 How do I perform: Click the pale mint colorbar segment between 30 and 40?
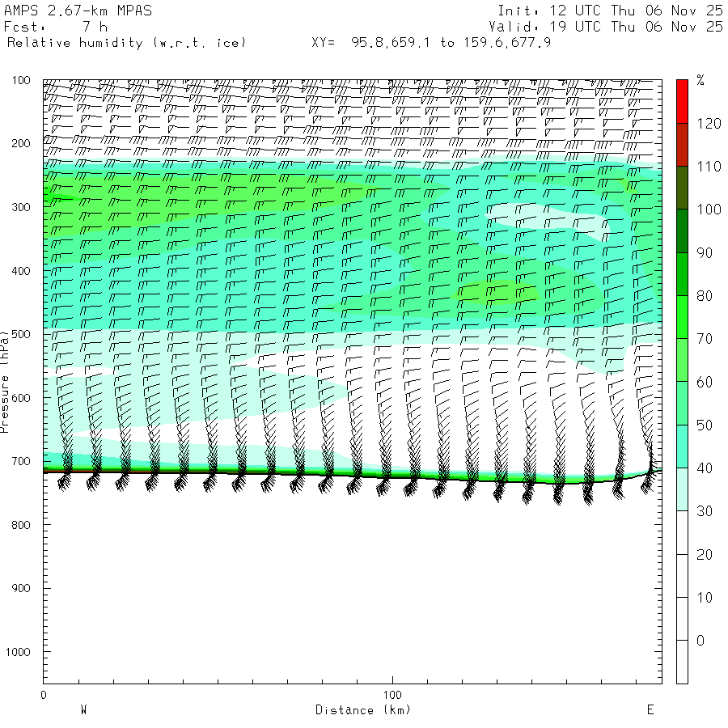(x=682, y=489)
